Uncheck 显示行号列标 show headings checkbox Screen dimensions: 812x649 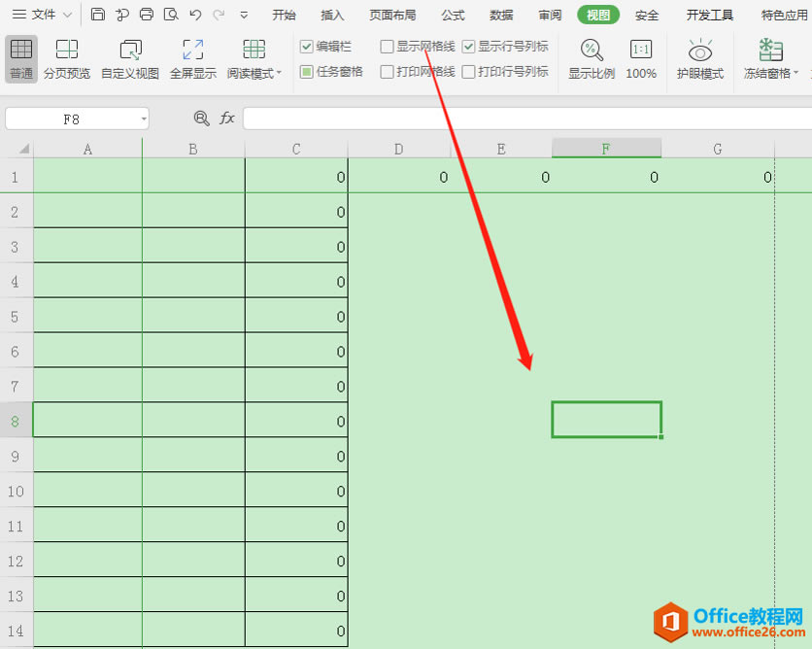468,47
